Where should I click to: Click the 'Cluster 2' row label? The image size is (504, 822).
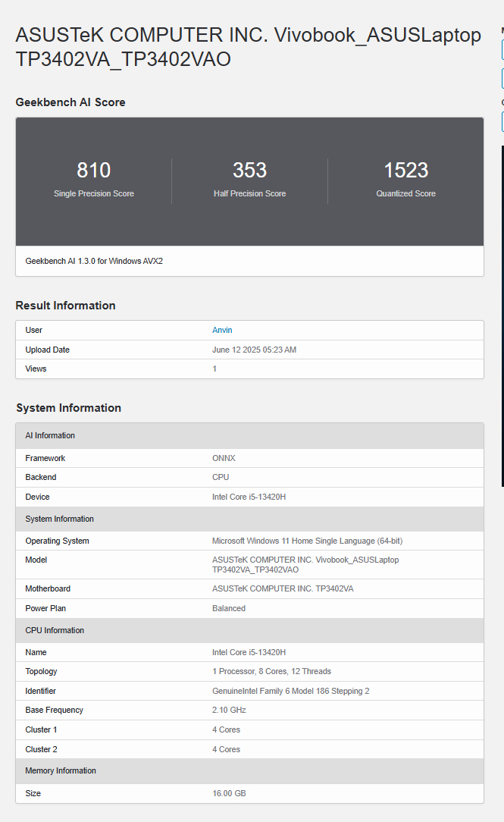[x=42, y=750]
